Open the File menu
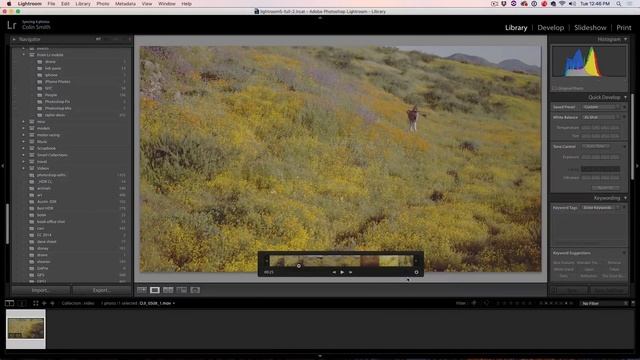This screenshot has height=360, width=640. point(51,4)
